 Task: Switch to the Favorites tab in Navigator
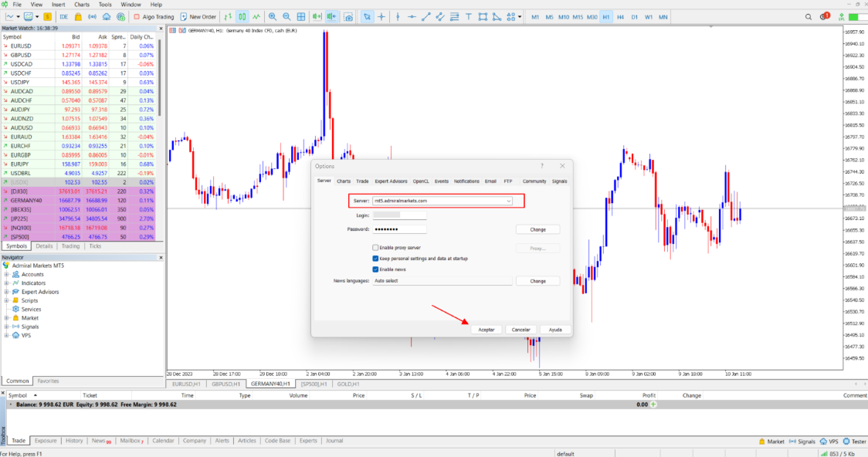pos(48,381)
